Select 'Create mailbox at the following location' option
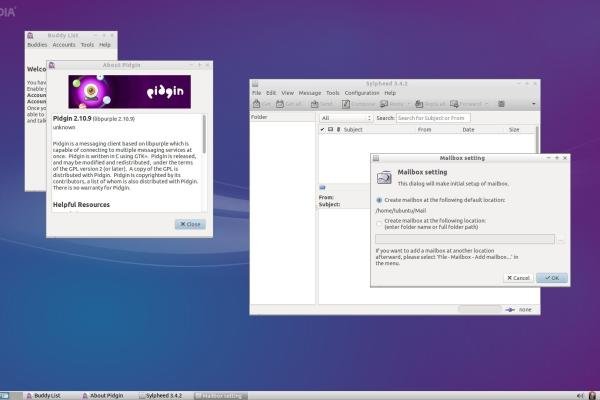This screenshot has width=600, height=400. point(379,224)
